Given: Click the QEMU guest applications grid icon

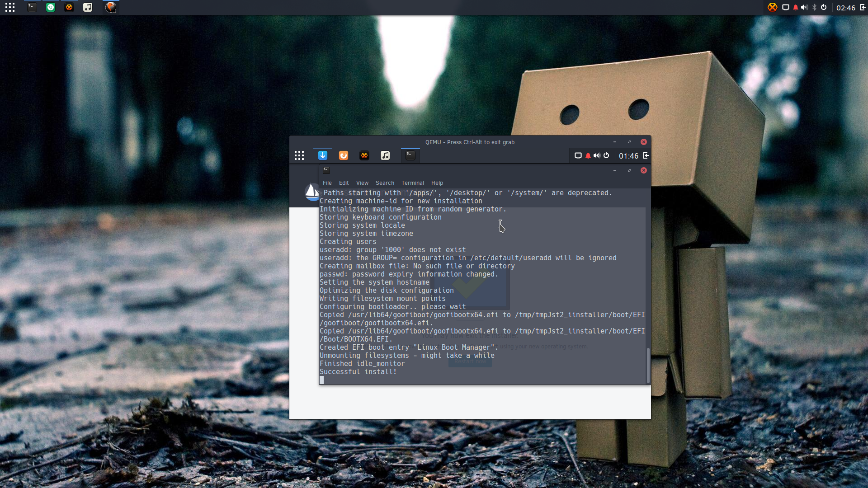Looking at the screenshot, I should [x=299, y=155].
